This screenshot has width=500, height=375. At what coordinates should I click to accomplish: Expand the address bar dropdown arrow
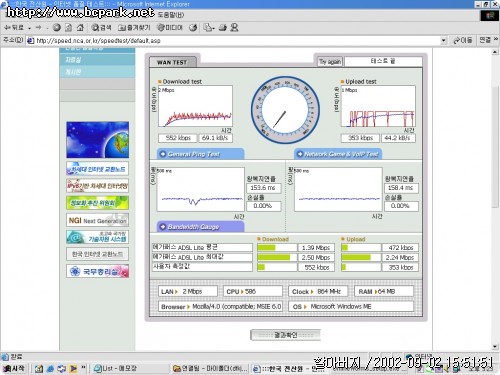point(443,41)
